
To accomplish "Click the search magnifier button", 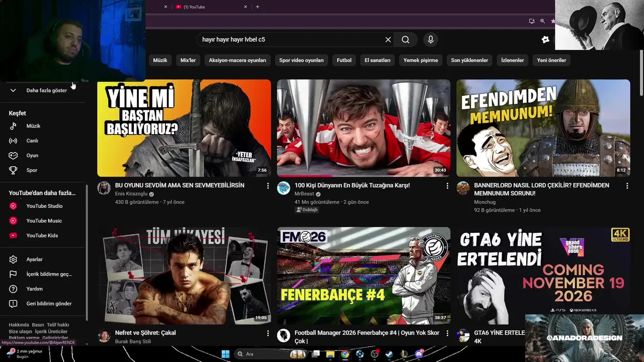I will [406, 40].
